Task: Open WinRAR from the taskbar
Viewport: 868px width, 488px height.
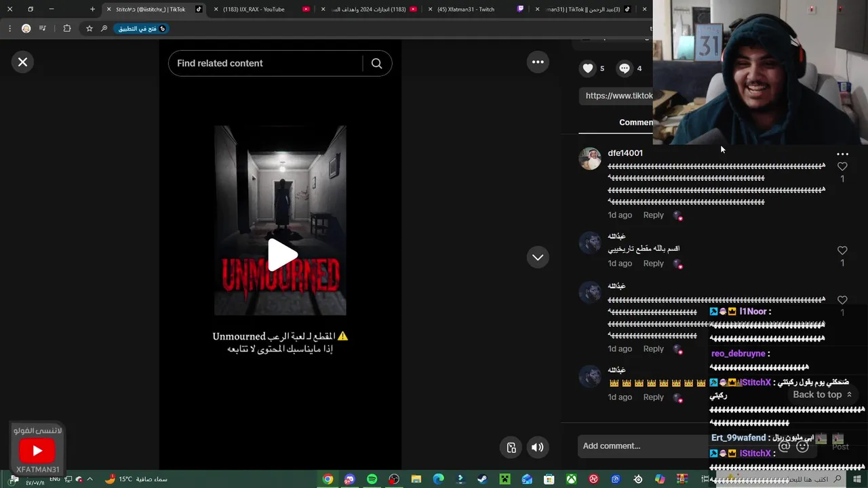Action: [x=682, y=479]
